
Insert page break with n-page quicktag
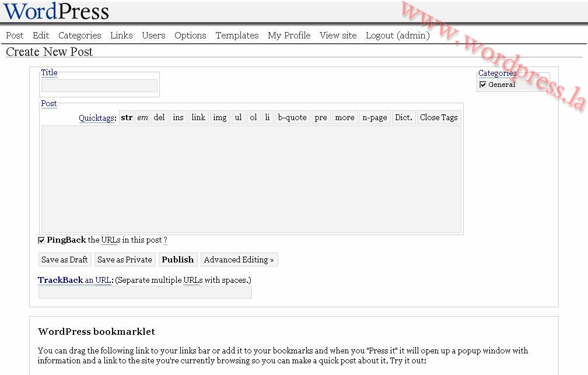375,117
